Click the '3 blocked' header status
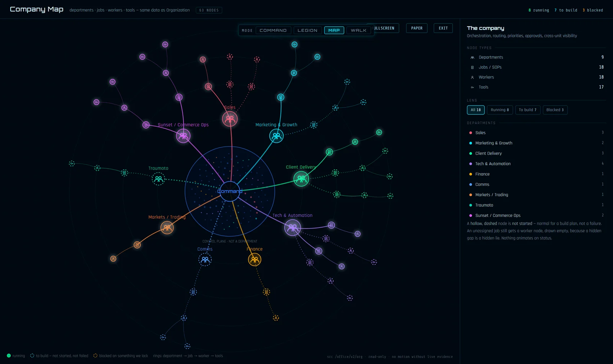 (593, 10)
